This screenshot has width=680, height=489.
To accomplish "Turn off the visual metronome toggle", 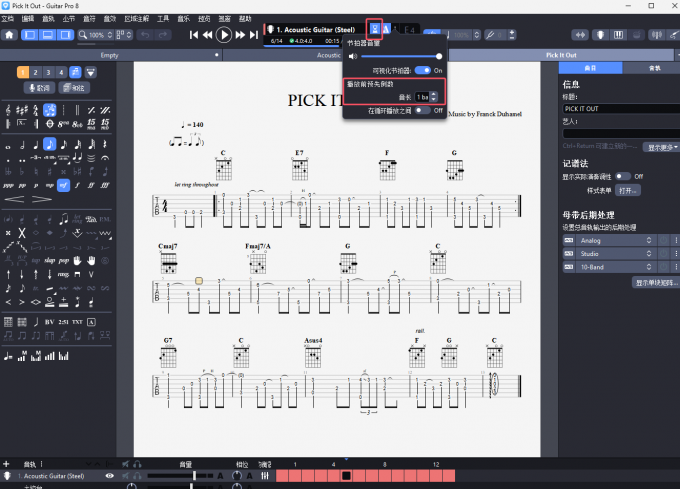I will [x=423, y=71].
